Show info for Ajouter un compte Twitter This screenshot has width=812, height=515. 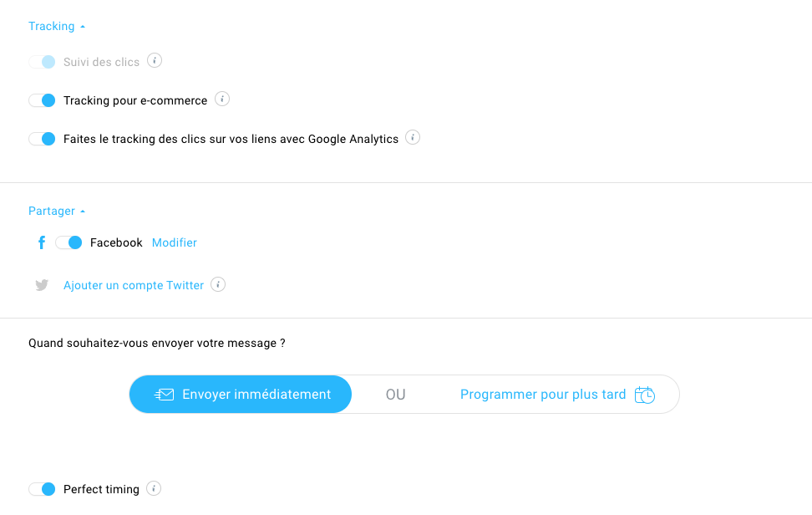tap(218, 284)
